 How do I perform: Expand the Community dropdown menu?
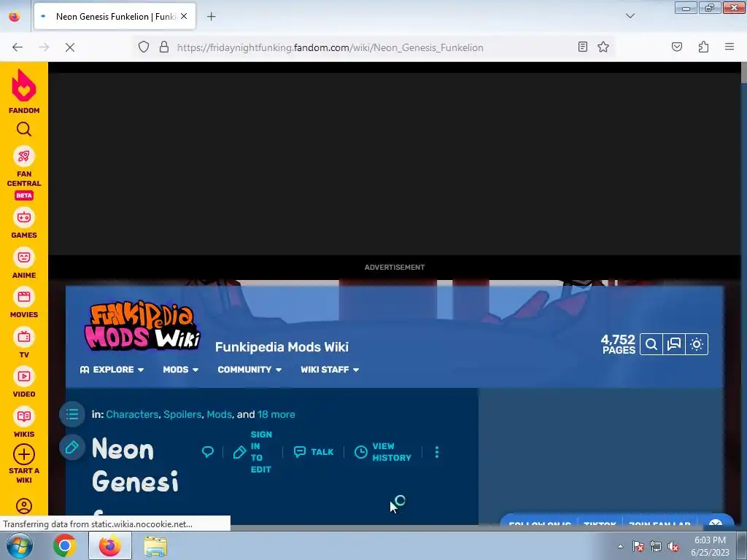pyautogui.click(x=249, y=370)
